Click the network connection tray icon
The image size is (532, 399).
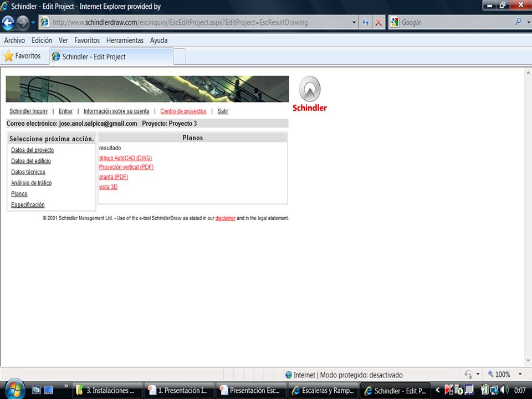[x=494, y=390]
